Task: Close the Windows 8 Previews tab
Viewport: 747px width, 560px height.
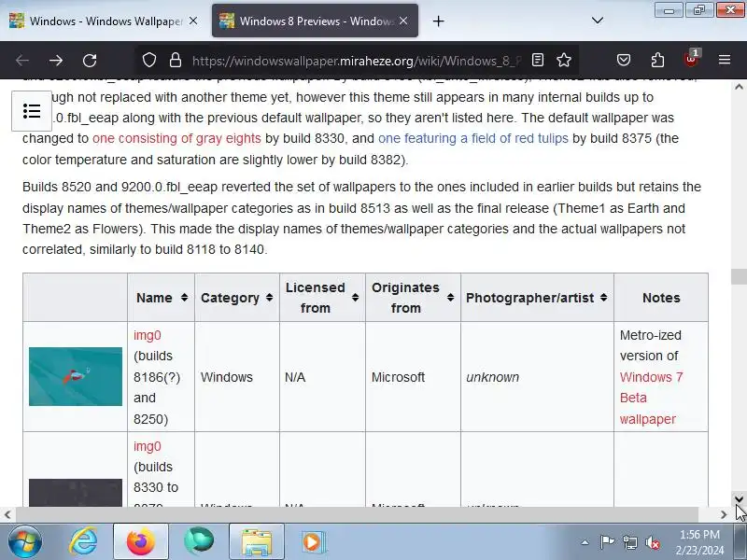Action: pos(403,21)
